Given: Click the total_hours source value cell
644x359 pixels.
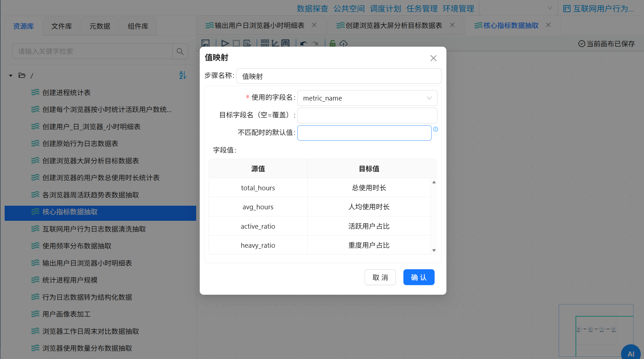Looking at the screenshot, I should [x=258, y=188].
